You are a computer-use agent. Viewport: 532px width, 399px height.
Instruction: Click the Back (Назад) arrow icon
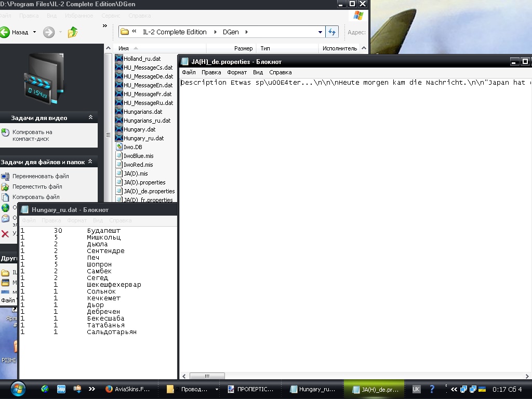pos(5,32)
